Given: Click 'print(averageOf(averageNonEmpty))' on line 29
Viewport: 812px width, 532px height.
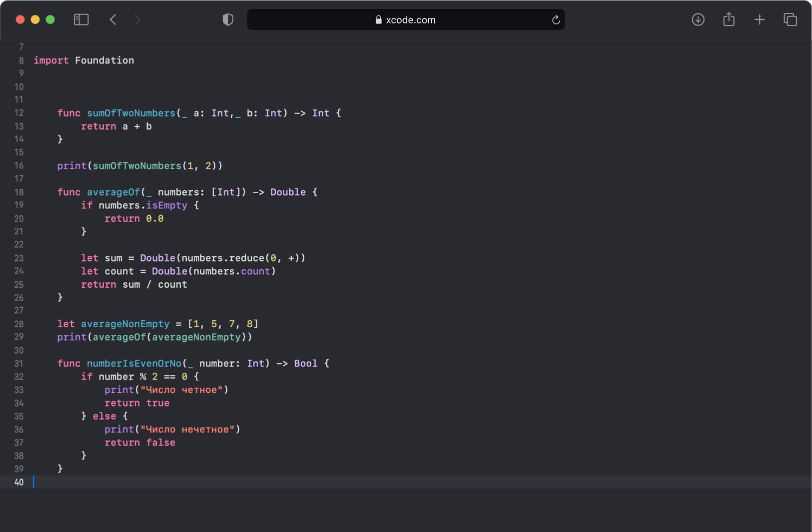Looking at the screenshot, I should coord(154,337).
